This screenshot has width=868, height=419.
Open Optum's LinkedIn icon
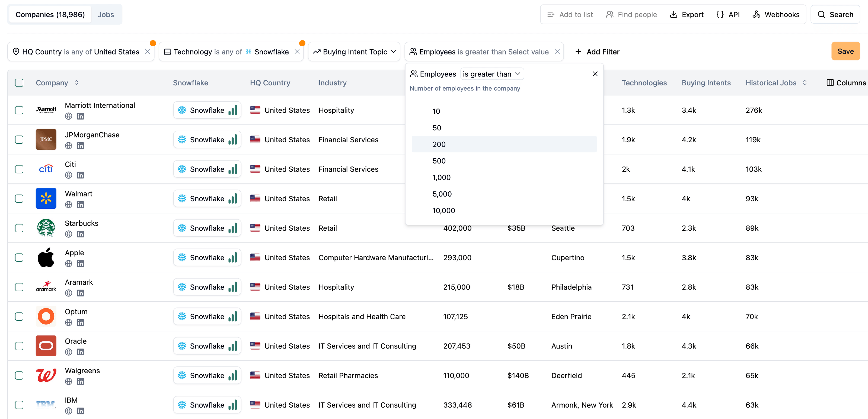80,323
